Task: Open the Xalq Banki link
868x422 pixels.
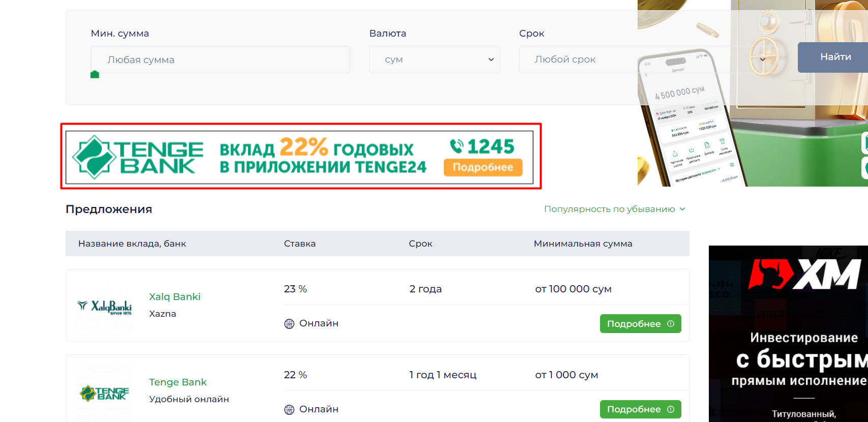Action: (175, 296)
